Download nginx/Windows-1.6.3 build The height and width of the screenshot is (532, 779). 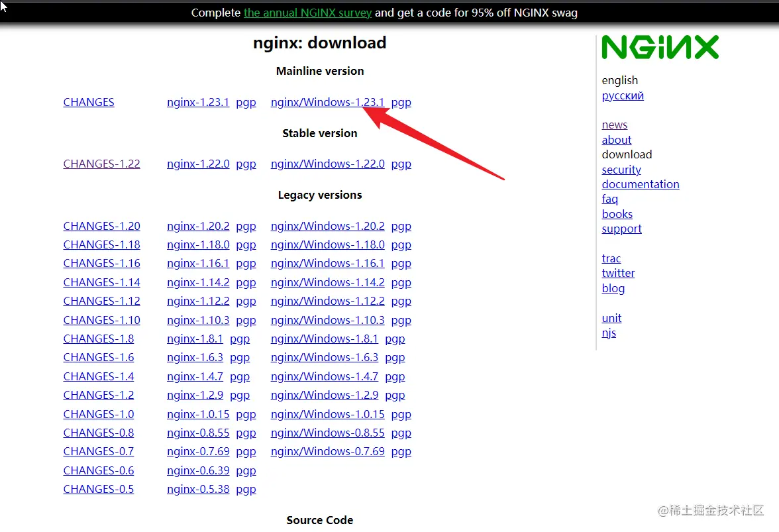tap(325, 358)
